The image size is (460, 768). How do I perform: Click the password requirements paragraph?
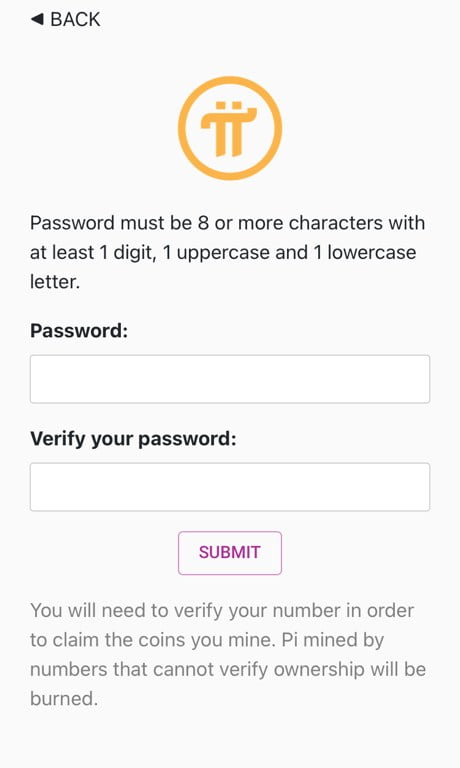pyautogui.click(x=228, y=252)
